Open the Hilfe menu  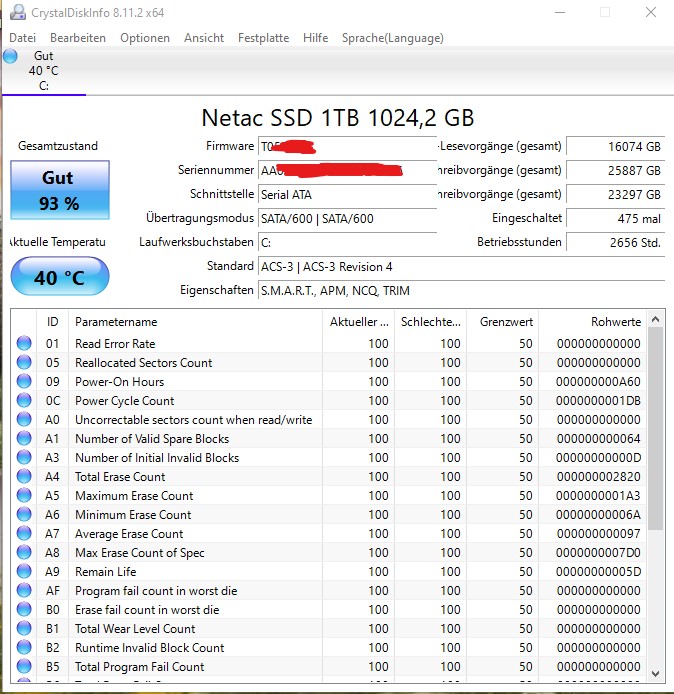pos(316,38)
